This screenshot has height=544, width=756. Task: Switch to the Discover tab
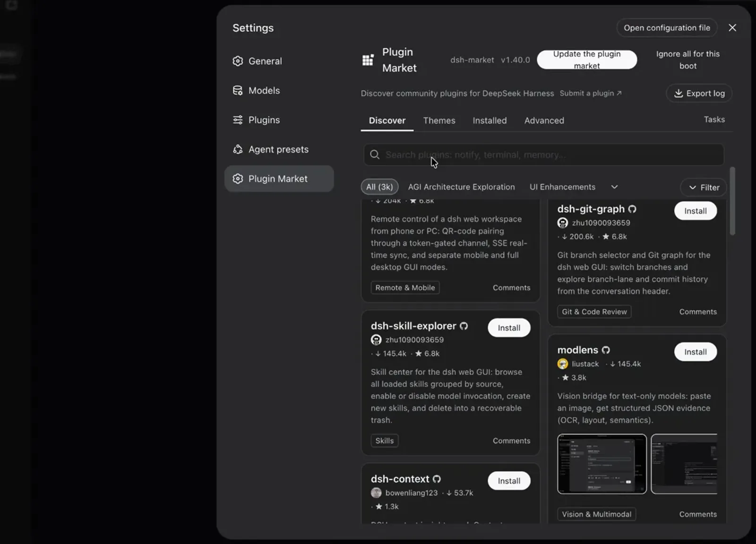coord(387,120)
